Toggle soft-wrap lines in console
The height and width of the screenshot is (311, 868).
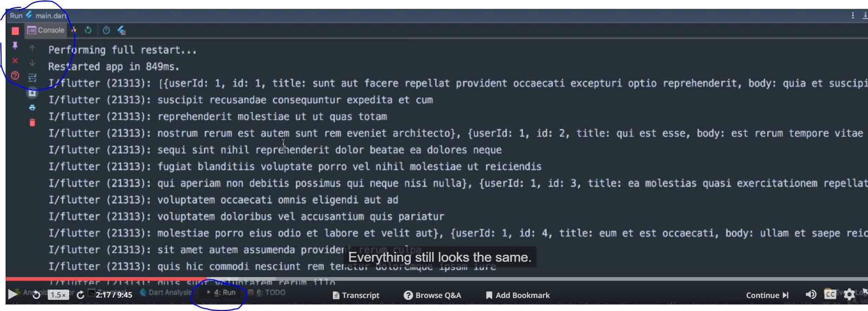(x=32, y=78)
